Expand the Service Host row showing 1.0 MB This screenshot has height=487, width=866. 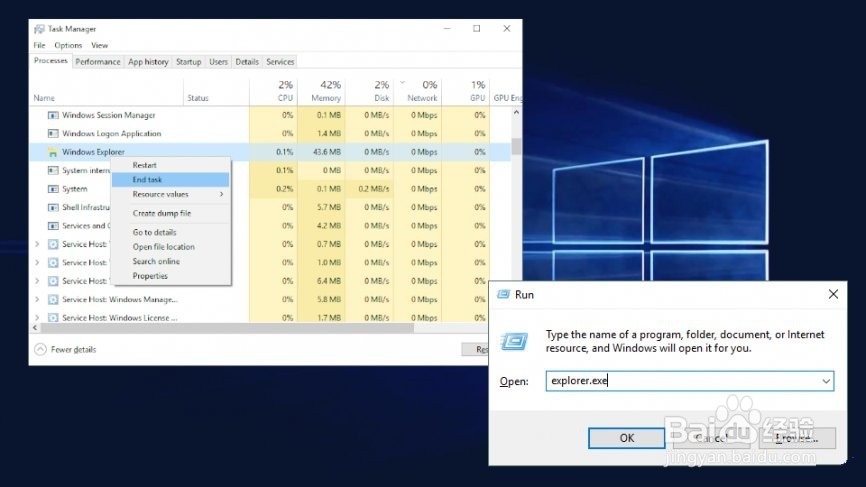click(x=37, y=263)
